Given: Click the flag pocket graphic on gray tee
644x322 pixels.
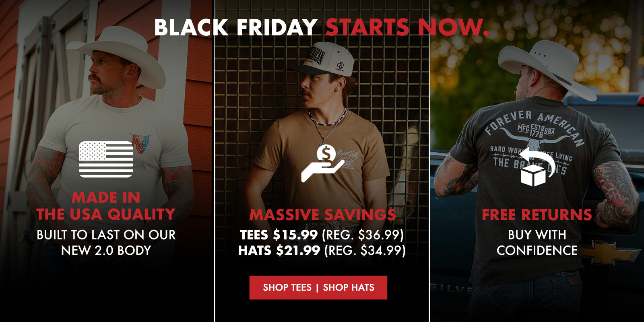Looking at the screenshot, I should pos(140,143).
